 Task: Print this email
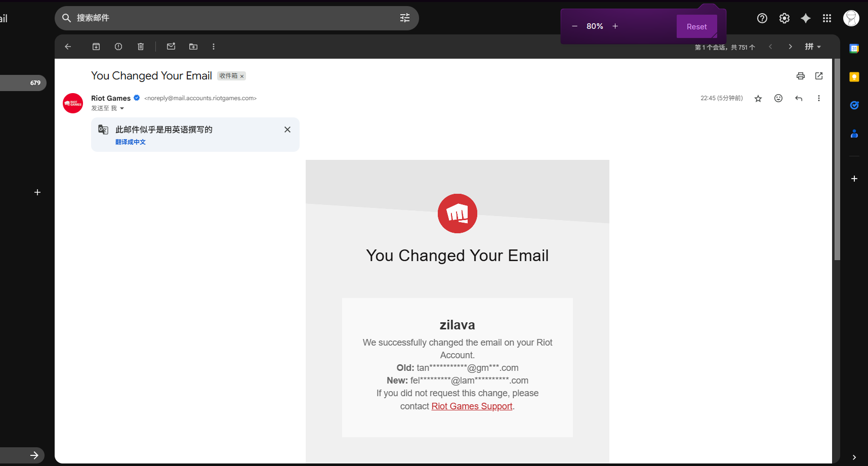click(x=801, y=76)
